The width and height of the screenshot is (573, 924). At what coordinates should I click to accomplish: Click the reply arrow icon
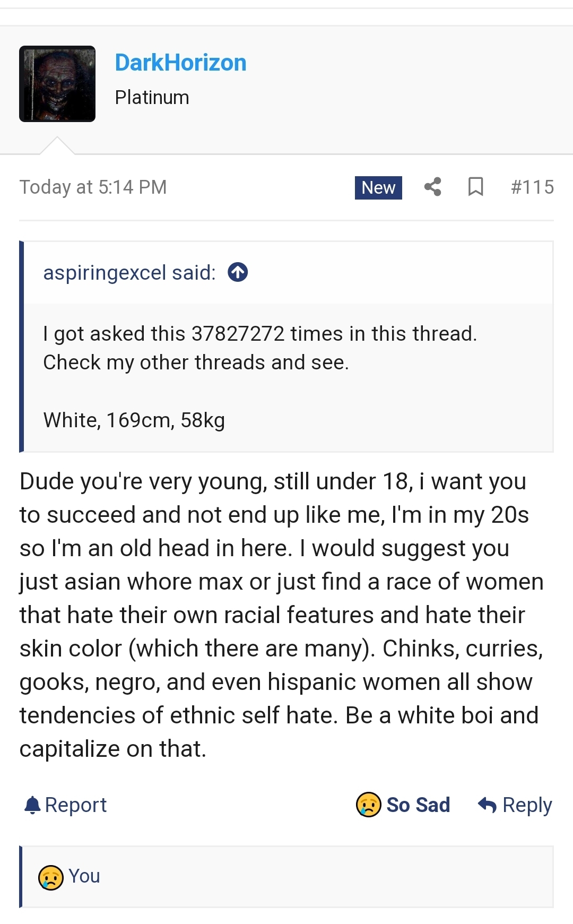[x=487, y=805]
